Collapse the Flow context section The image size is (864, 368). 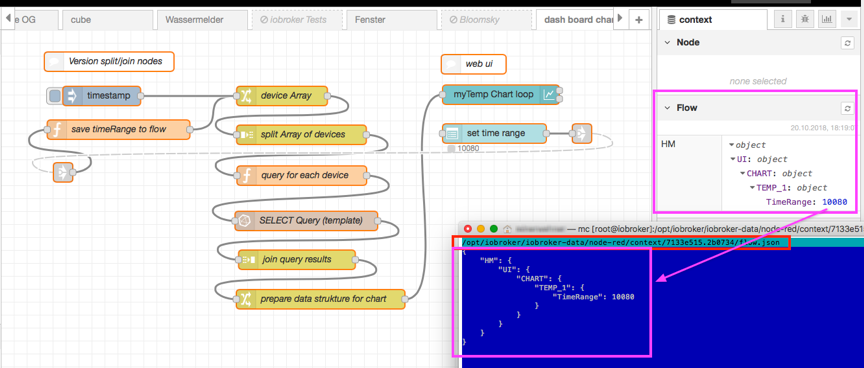coord(668,108)
